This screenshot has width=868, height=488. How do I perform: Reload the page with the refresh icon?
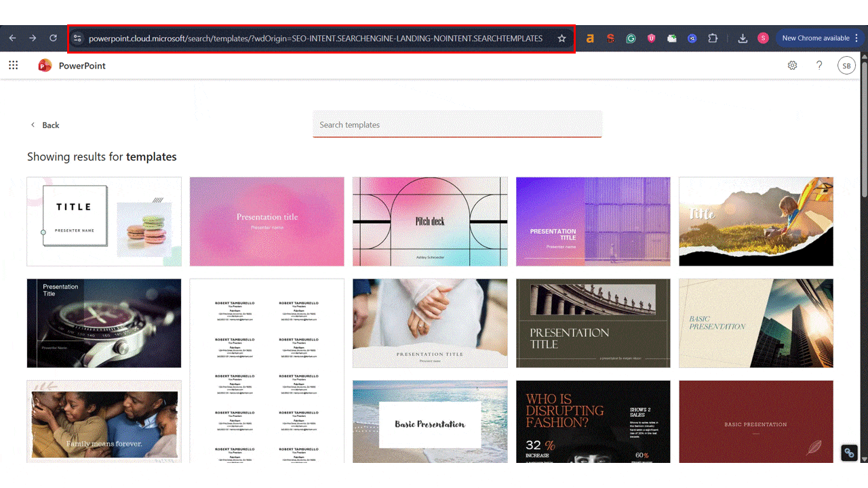click(53, 38)
